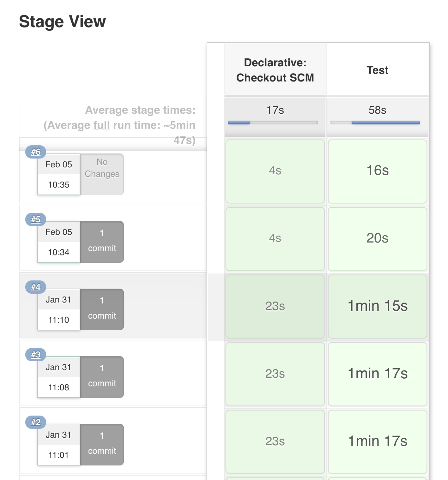Screen dimensions: 448x480
Task: Open build #3 badge link
Action: tap(36, 355)
